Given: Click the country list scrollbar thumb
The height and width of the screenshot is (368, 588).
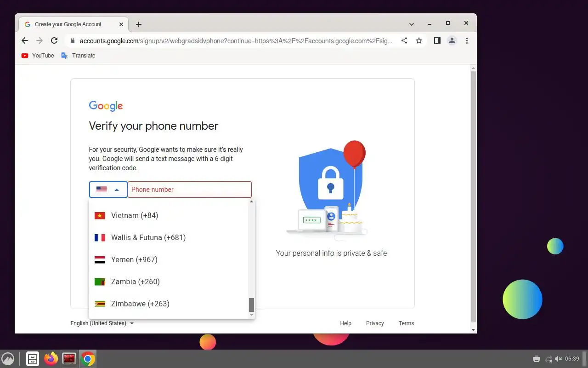Looking at the screenshot, I should 251,305.
